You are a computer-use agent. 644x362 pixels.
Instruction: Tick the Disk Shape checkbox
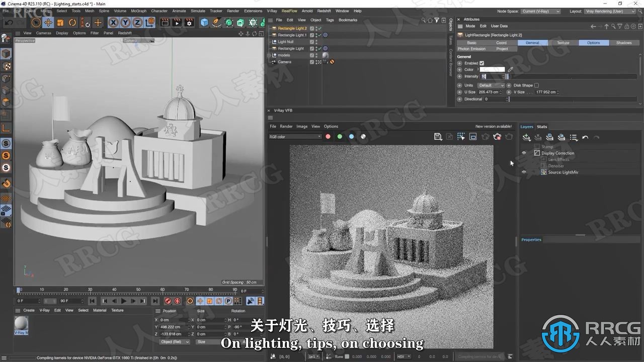[x=536, y=85]
